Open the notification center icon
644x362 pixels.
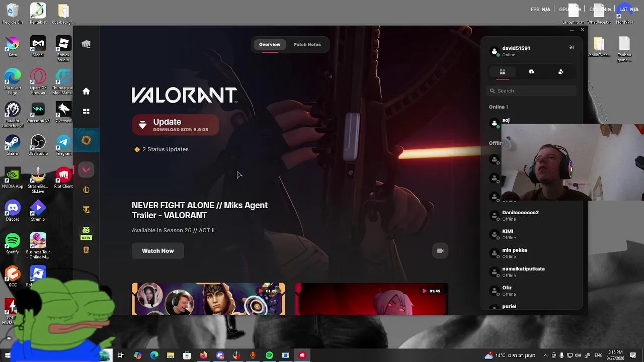tap(633, 355)
